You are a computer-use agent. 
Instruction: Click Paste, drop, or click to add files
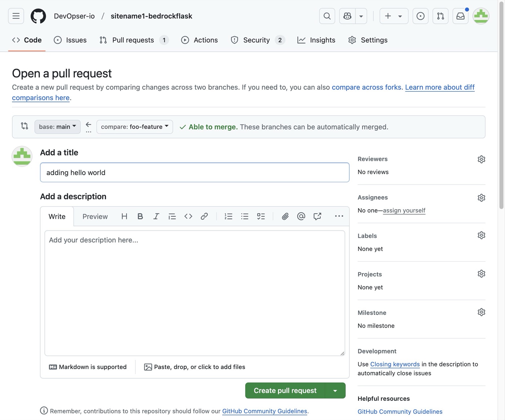coord(195,367)
